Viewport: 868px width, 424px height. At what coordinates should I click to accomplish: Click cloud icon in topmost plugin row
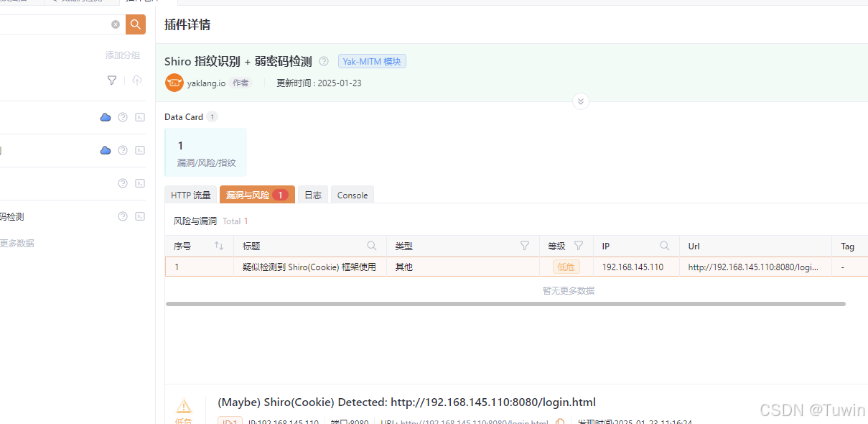point(106,117)
